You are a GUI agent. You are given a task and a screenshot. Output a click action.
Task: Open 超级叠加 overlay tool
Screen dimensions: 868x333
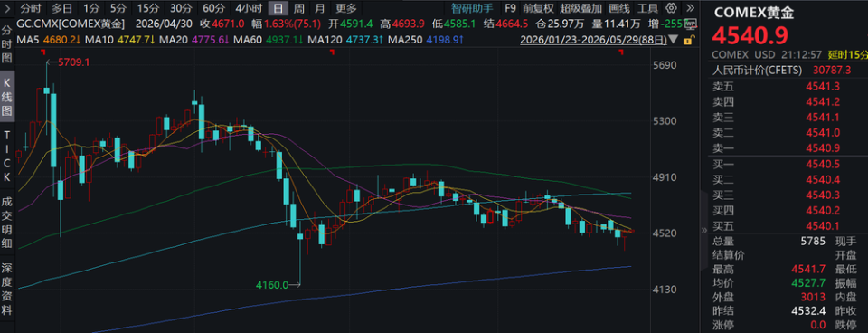(580, 8)
